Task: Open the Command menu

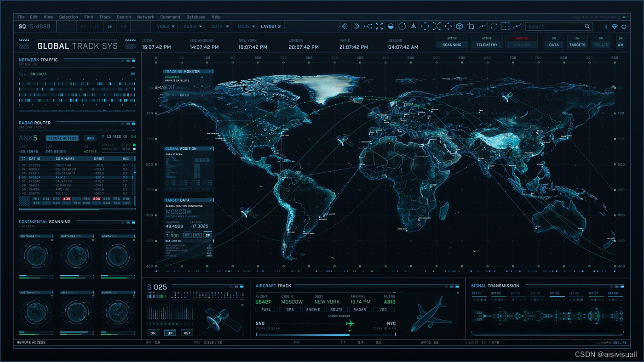Action: 170,17
